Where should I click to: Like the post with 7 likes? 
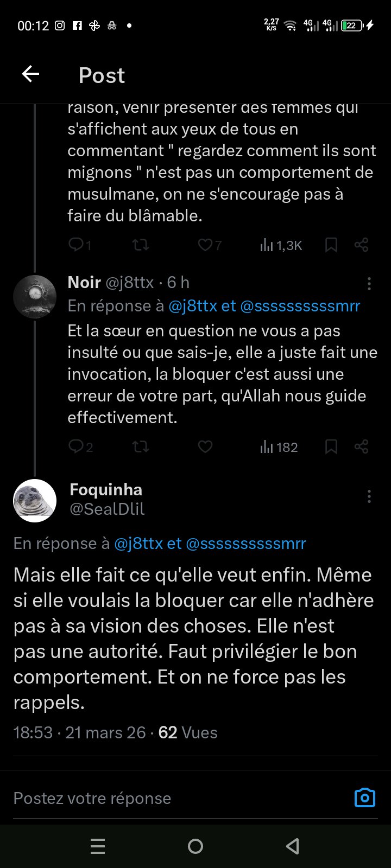(205, 245)
